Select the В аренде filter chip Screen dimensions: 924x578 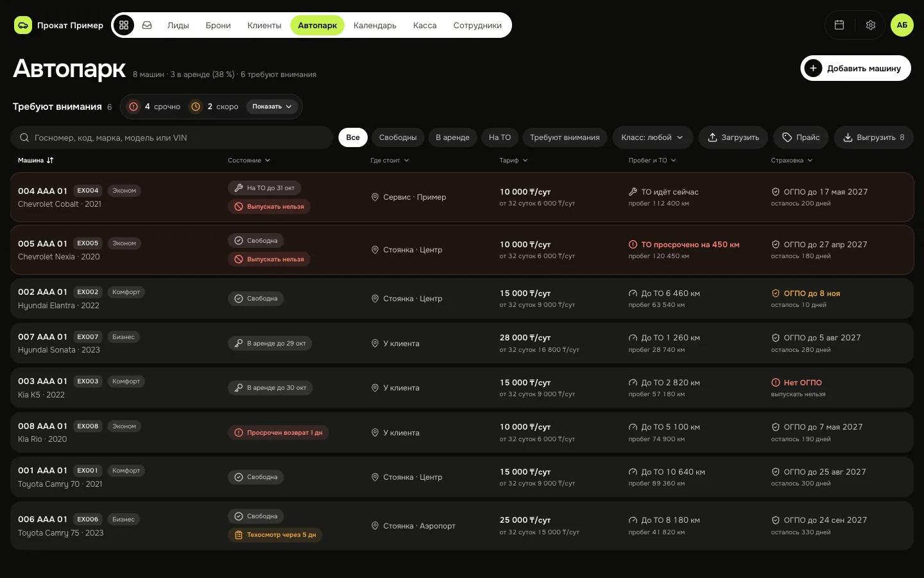tap(452, 137)
